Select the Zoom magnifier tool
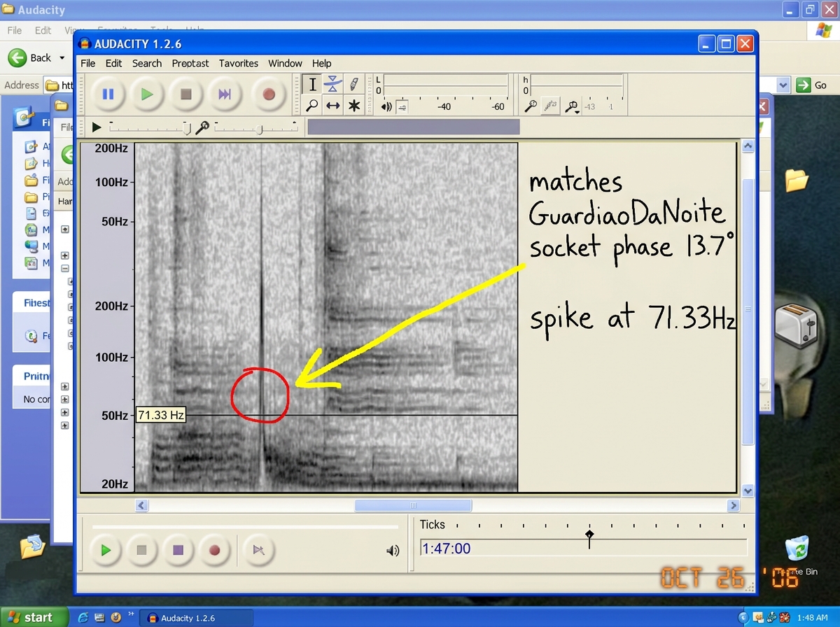Screen dimensions: 840x627 pyautogui.click(x=312, y=106)
